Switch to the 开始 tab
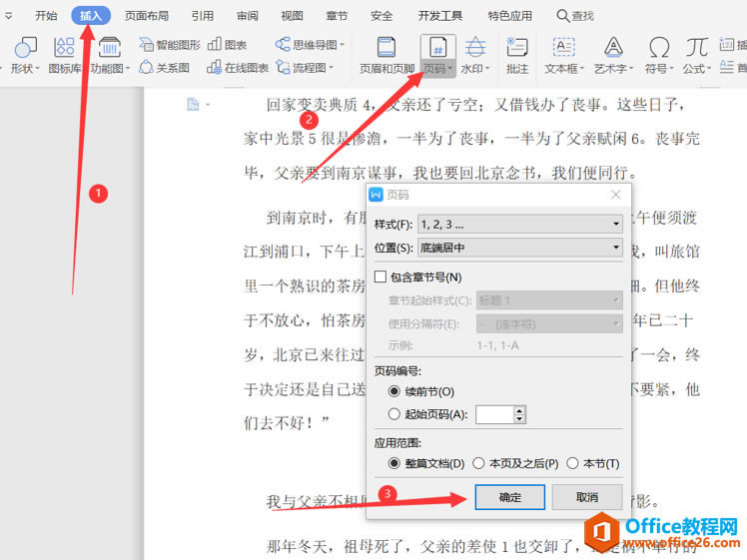Image resolution: width=747 pixels, height=560 pixels. pos(46,16)
